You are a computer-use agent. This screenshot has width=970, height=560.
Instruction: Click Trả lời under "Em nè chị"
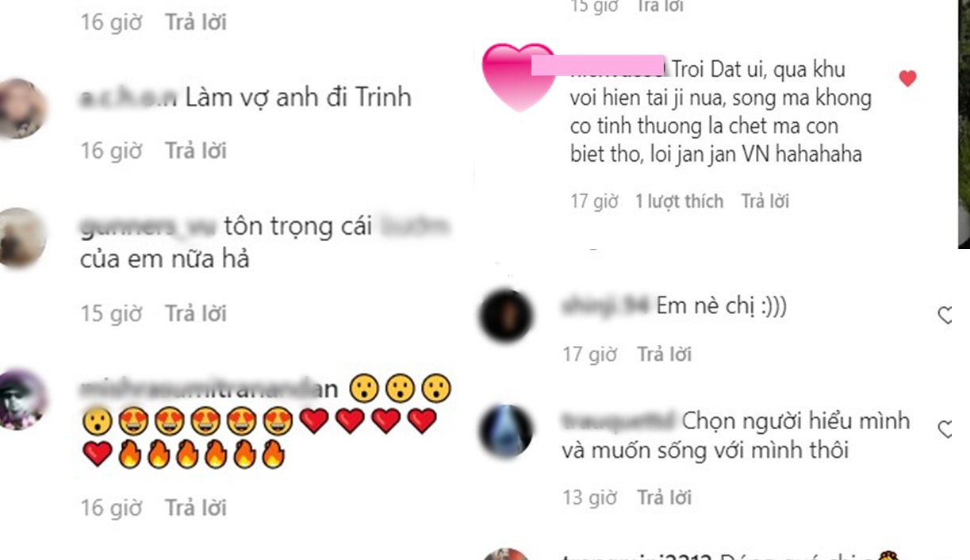(x=665, y=354)
